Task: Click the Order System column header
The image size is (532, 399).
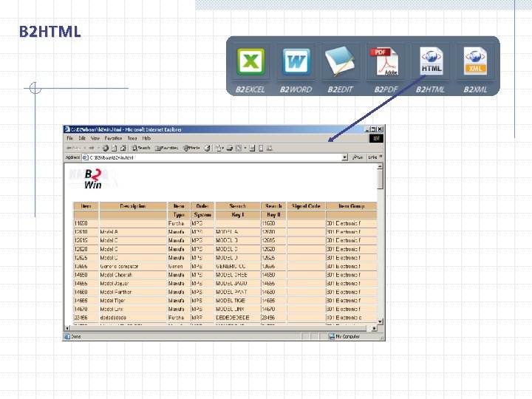Action: [202, 211]
